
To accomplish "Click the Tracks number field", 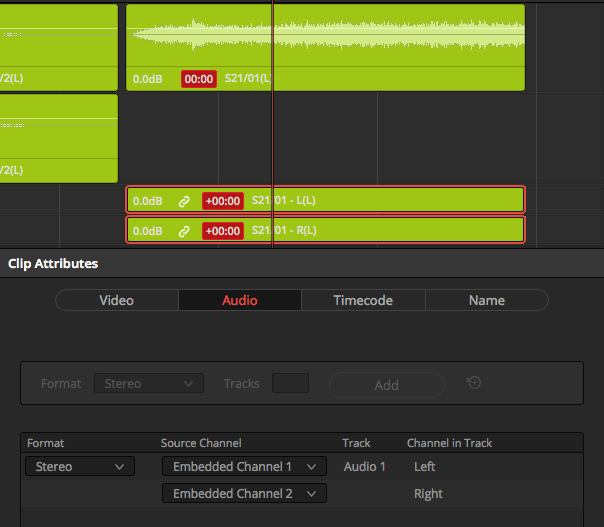I will [x=290, y=383].
